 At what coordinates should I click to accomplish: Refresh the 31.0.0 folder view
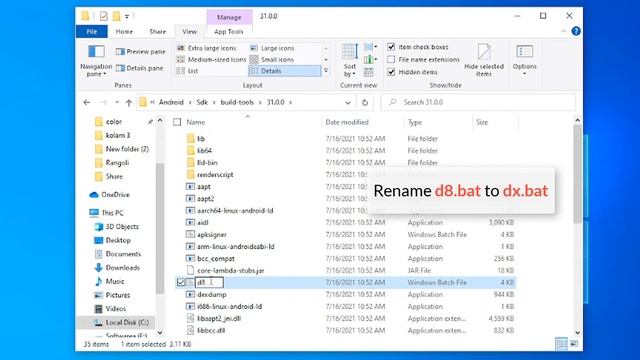pyautogui.click(x=365, y=102)
